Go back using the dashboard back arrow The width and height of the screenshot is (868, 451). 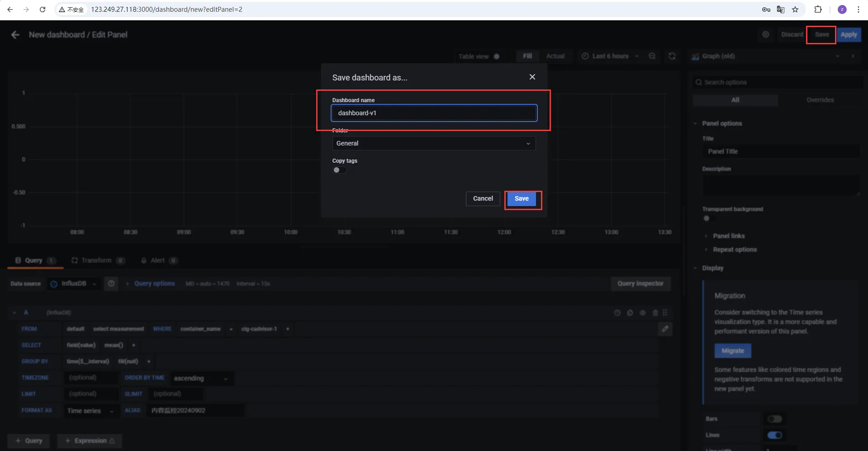15,35
